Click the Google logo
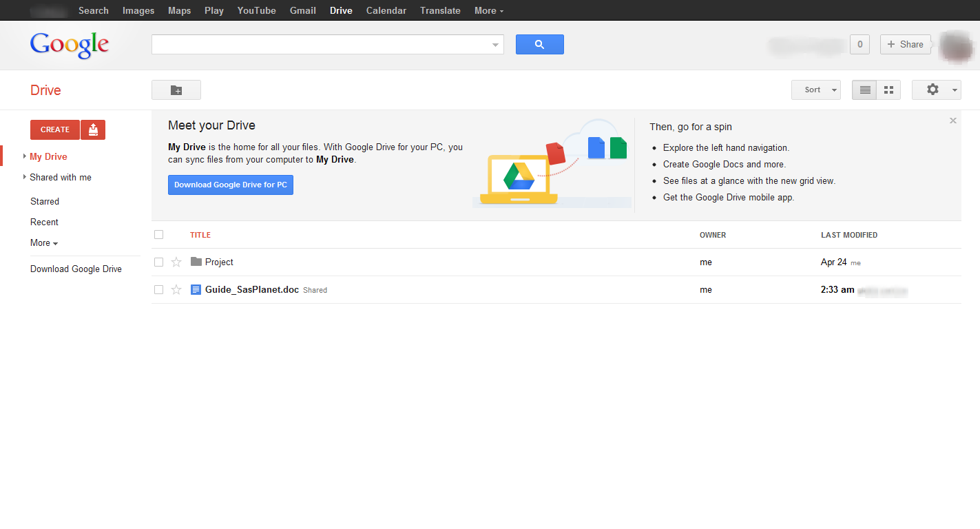The height and width of the screenshot is (529, 980). (x=70, y=45)
